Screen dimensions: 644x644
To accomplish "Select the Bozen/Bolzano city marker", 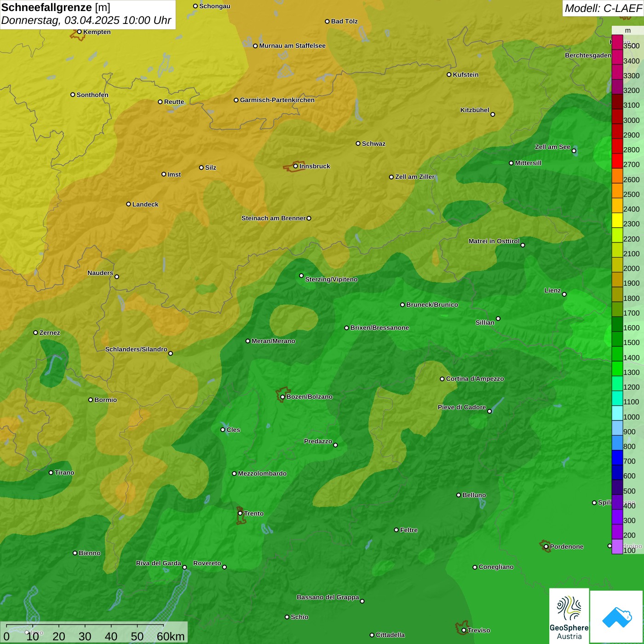I will 282,397.
